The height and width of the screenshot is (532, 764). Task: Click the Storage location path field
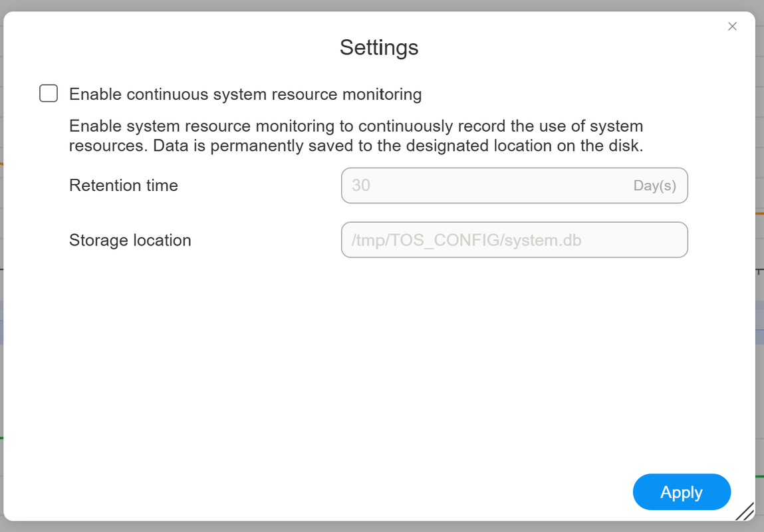tap(514, 239)
